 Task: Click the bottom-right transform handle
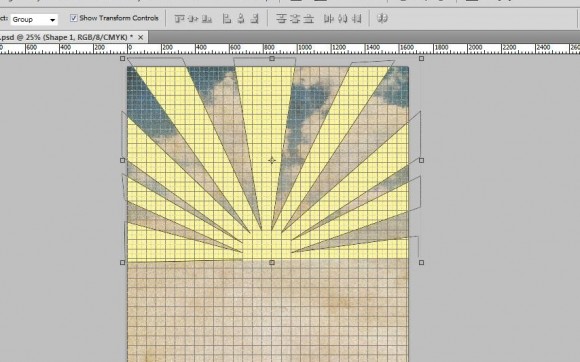tap(421, 263)
